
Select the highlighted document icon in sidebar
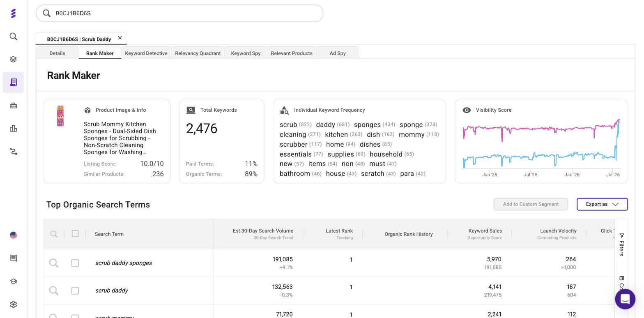(13, 83)
